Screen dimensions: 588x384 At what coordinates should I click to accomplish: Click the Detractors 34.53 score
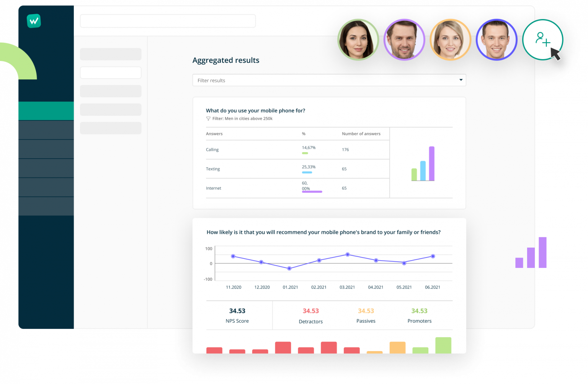point(310,311)
